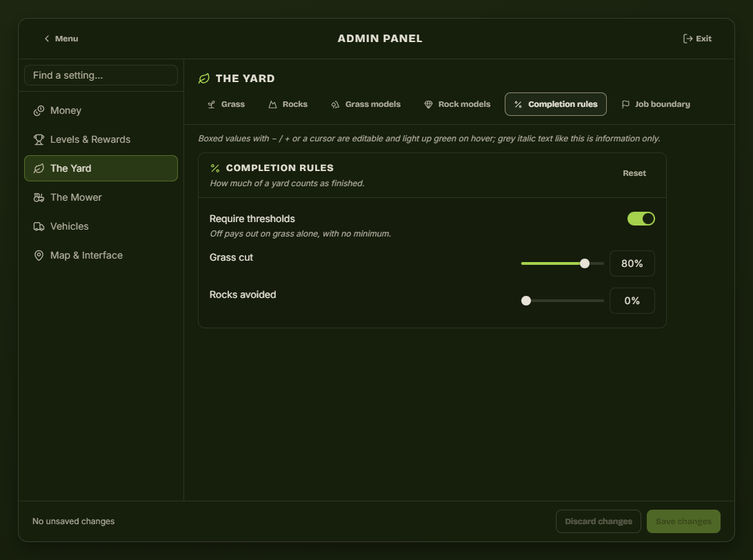Click the tractor icon beside The Mower
The width and height of the screenshot is (753, 560).
[39, 197]
